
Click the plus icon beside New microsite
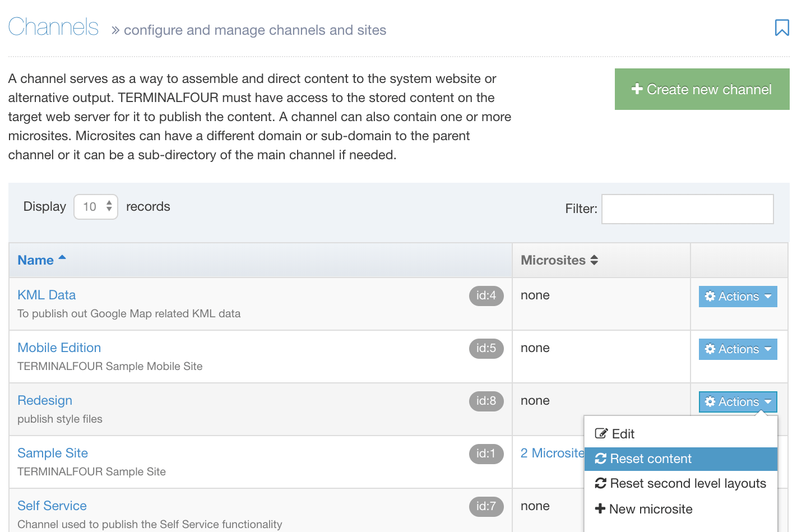click(600, 508)
